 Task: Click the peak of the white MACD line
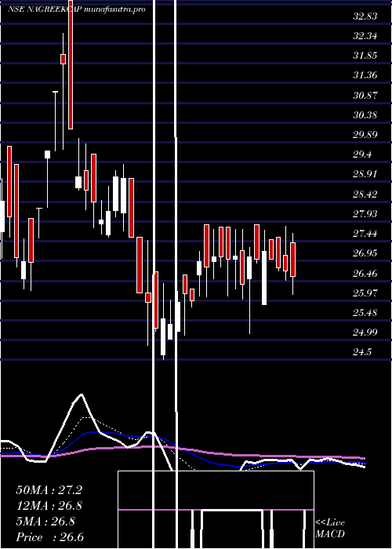[x=82, y=394]
